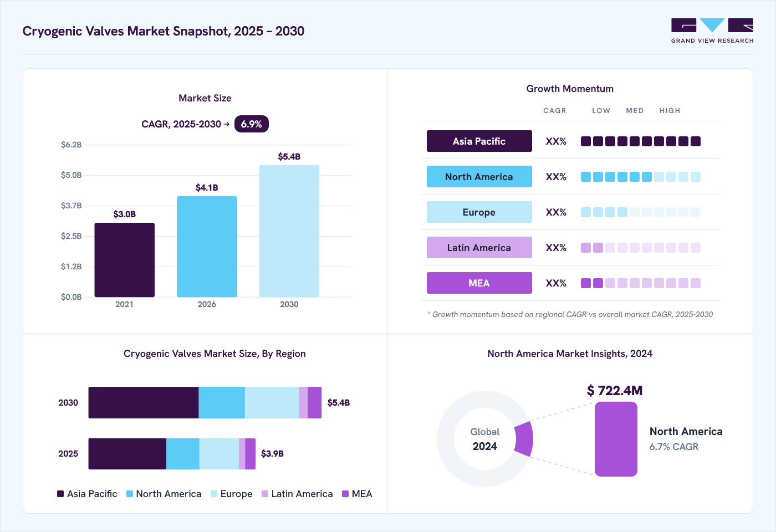
Task: Click the '$6.2B' axis label
Action: coord(72,145)
